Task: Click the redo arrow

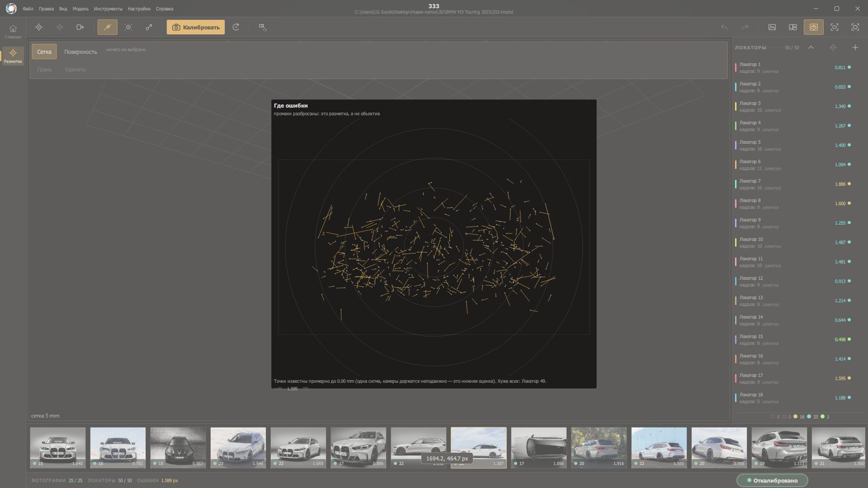Action: [x=745, y=27]
